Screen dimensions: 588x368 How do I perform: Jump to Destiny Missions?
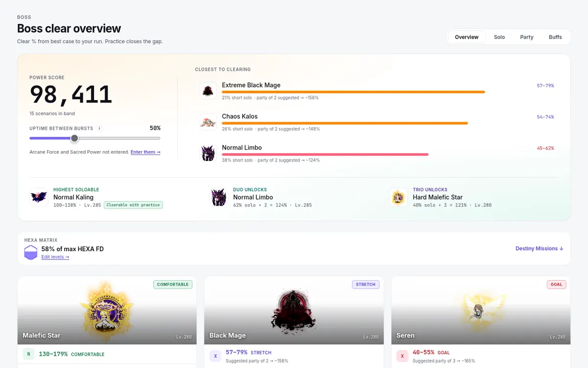[539, 249]
